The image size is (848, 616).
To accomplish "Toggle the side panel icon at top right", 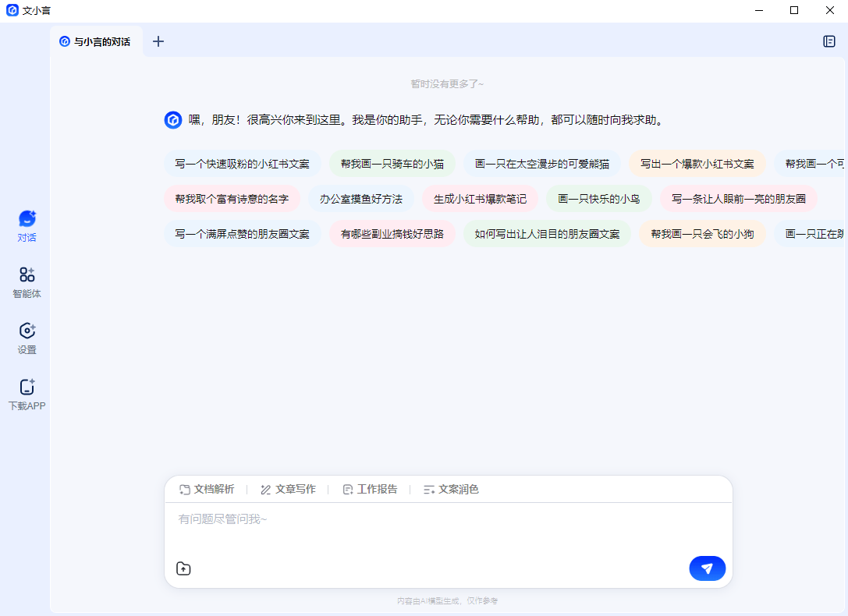I will (829, 41).
